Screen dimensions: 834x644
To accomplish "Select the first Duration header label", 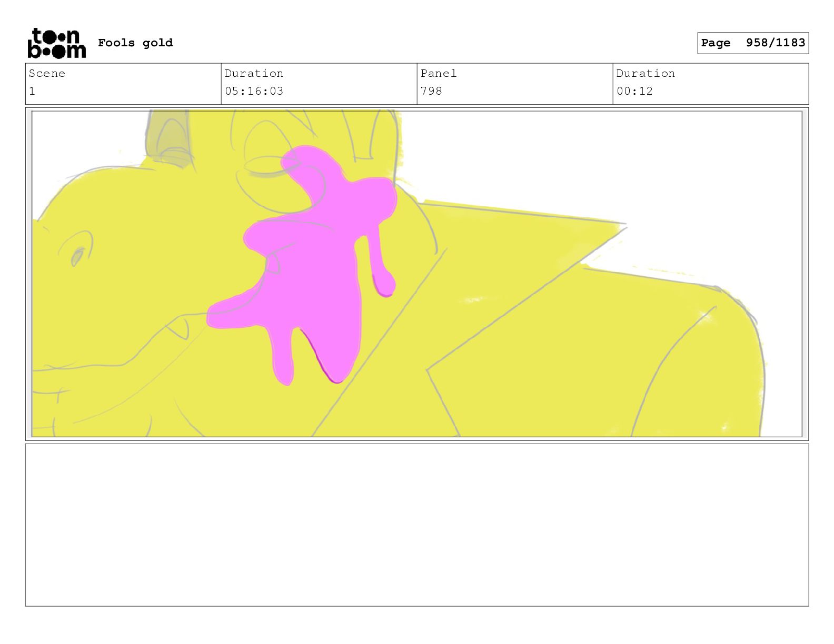I will click(x=254, y=73).
